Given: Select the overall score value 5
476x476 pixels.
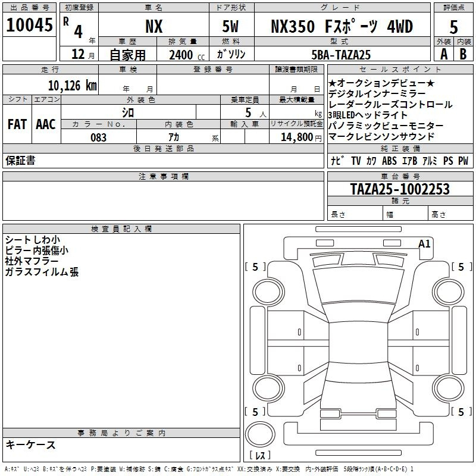Looking at the screenshot, I should pyautogui.click(x=453, y=27).
